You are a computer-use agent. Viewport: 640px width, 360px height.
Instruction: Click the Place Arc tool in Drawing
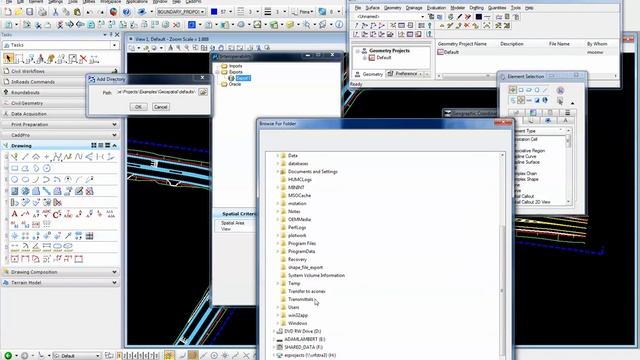click(x=36, y=180)
